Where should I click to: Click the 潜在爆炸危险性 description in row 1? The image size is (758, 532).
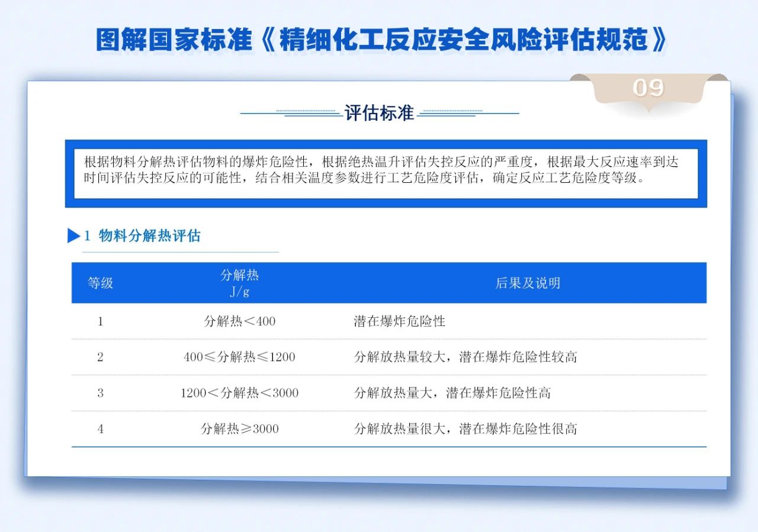pos(399,321)
